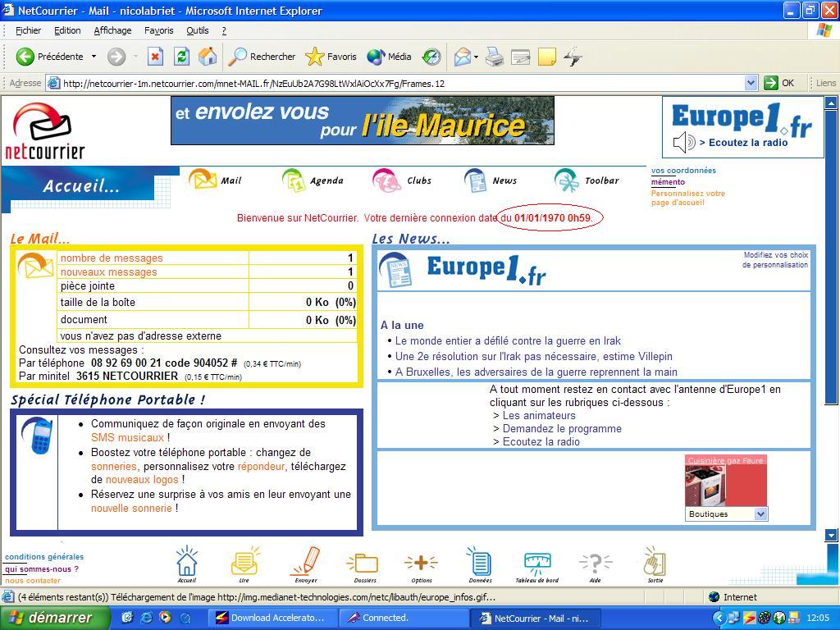Click the page scrollbar down arrow
The width and height of the screenshot is (840, 630).
[x=831, y=535]
